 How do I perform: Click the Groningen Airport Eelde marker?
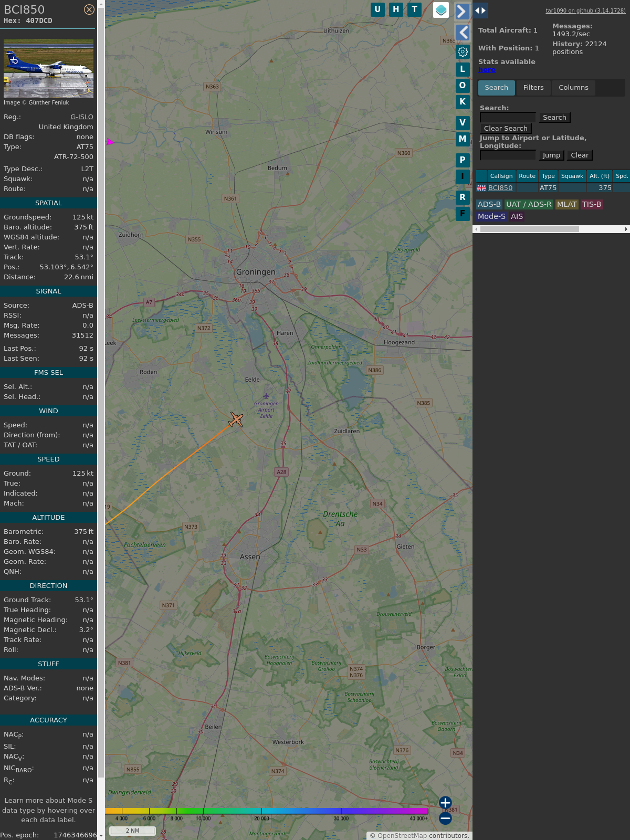tap(266, 396)
